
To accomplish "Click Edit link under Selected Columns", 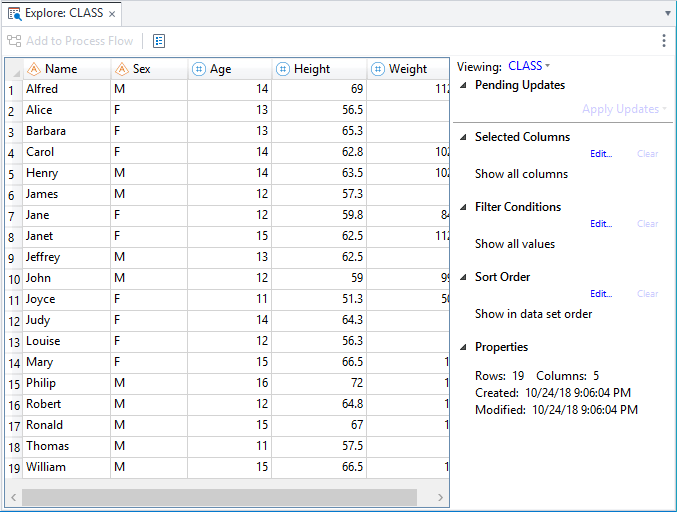I will click(601, 154).
